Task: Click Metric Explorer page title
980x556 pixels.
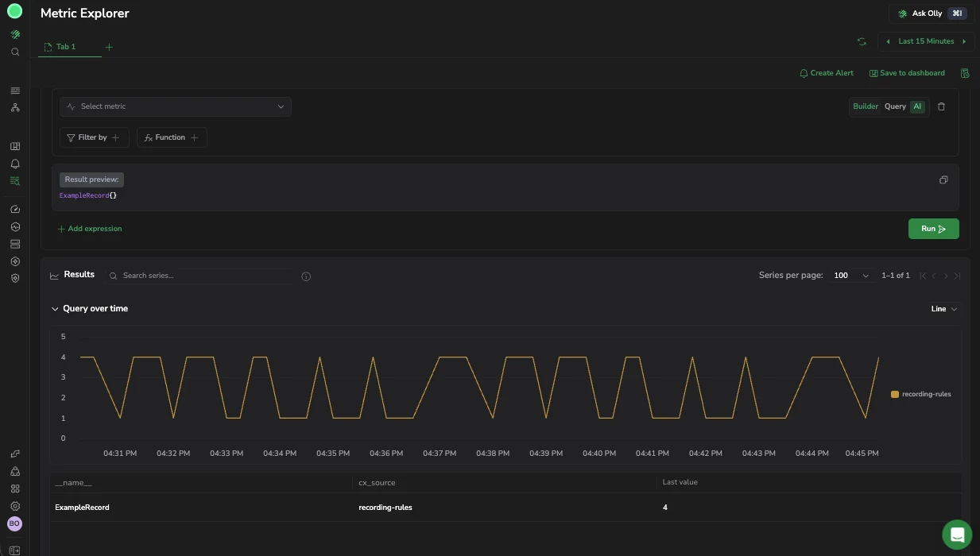Action: click(85, 14)
